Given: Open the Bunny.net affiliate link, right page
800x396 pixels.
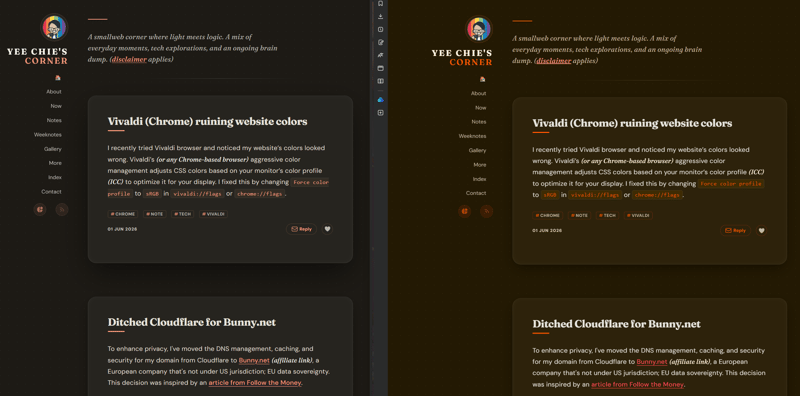Looking at the screenshot, I should 652,362.
